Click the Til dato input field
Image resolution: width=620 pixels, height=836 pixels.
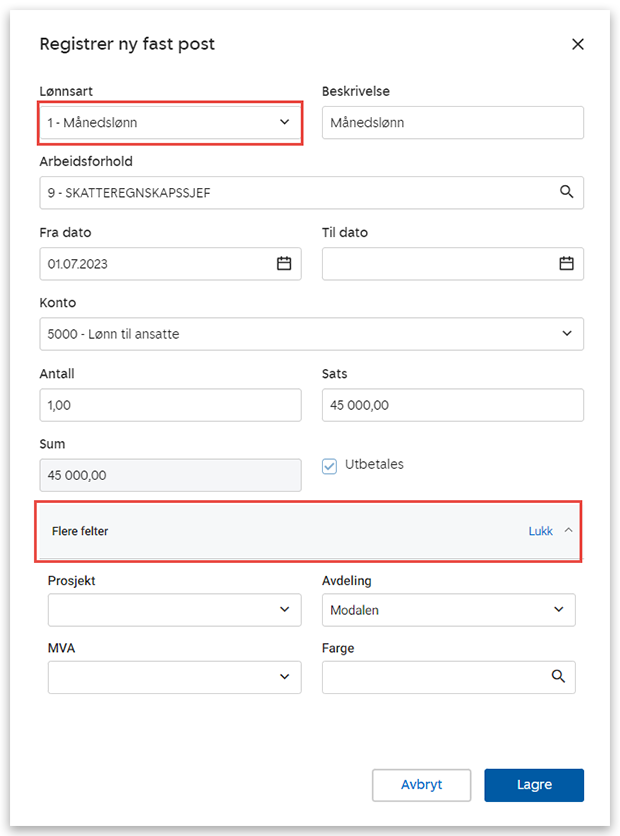pyautogui.click(x=437, y=263)
